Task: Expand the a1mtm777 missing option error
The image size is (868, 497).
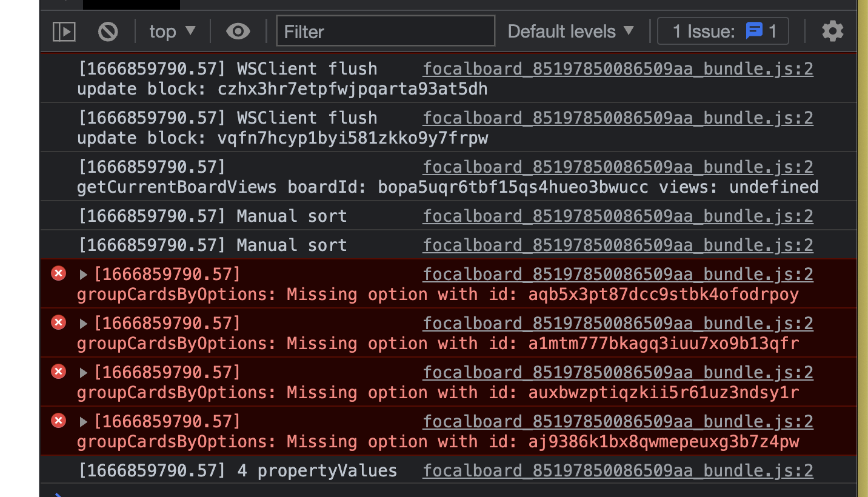Action: click(x=84, y=322)
